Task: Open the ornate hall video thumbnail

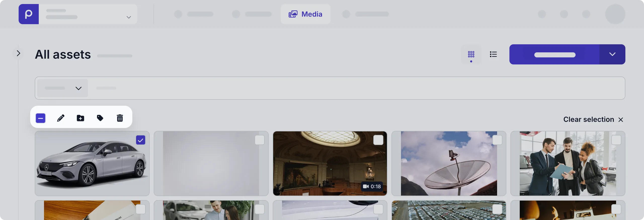Action: 330,163
